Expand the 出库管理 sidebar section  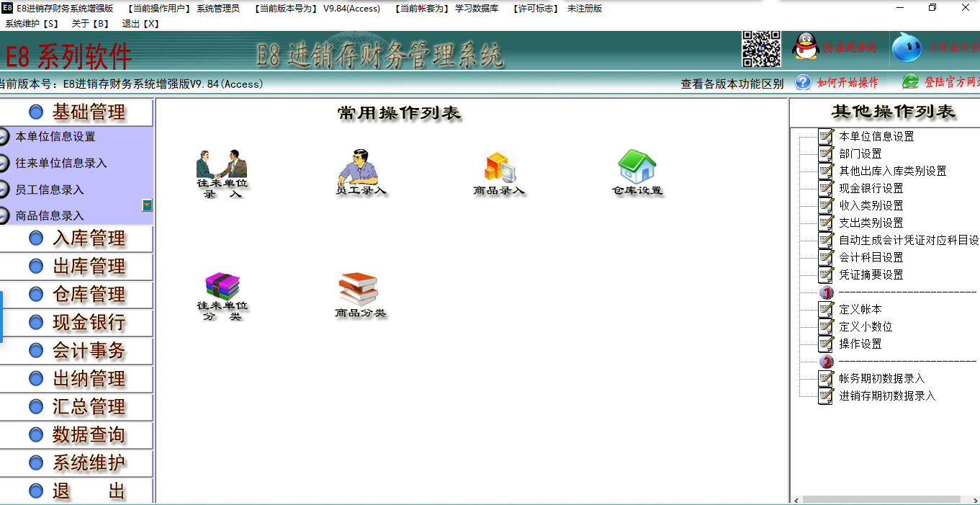click(76, 267)
